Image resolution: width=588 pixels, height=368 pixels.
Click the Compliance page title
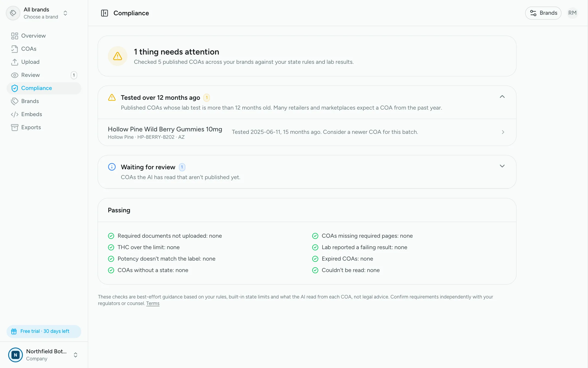coord(131,13)
